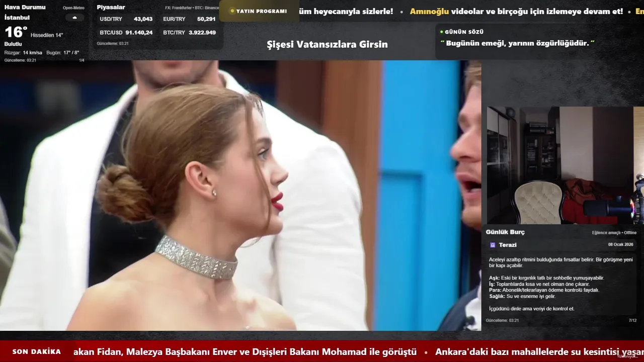Click the Bulutlu weather condition text
Image resolution: width=644 pixels, height=362 pixels.
tap(13, 44)
